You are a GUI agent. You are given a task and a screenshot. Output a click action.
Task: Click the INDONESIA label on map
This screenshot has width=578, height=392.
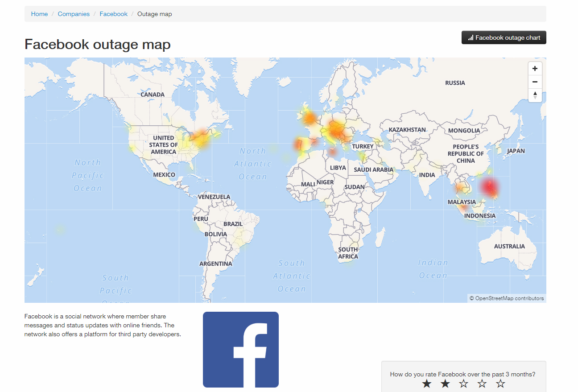(x=480, y=216)
